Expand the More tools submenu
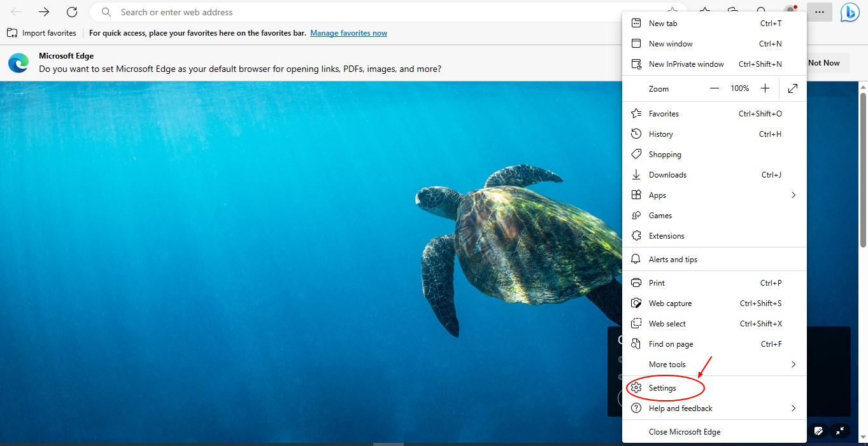Image resolution: width=868 pixels, height=446 pixels. point(667,364)
